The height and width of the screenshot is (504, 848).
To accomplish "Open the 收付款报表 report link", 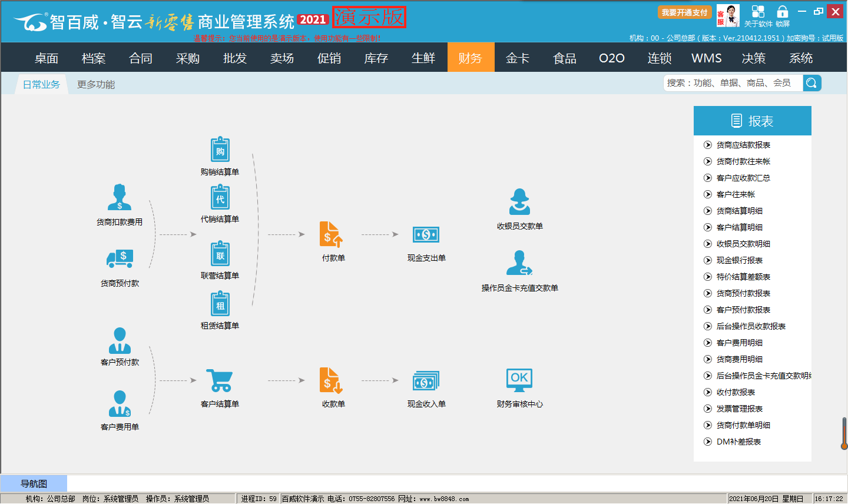I will [x=736, y=392].
